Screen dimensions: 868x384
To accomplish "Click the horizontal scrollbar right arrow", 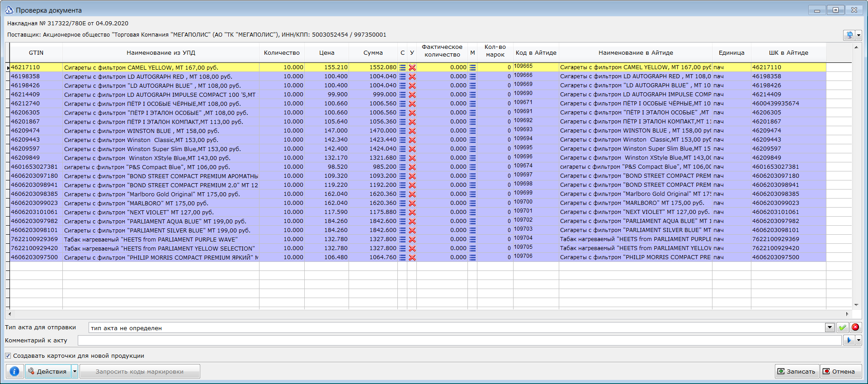I will [x=847, y=313].
